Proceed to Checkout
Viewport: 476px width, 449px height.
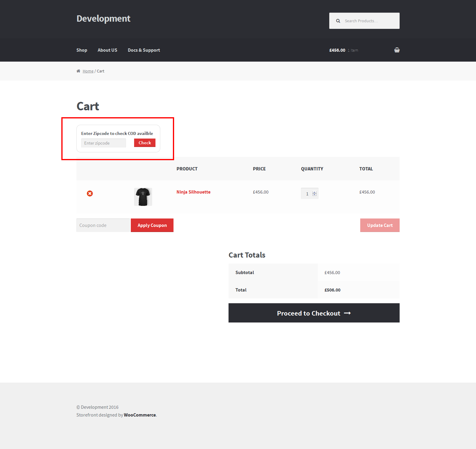pyautogui.click(x=314, y=313)
